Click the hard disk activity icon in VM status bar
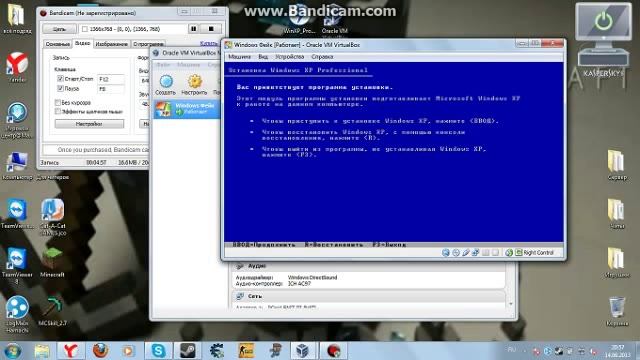This screenshot has height=360, width=640. [x=446, y=253]
